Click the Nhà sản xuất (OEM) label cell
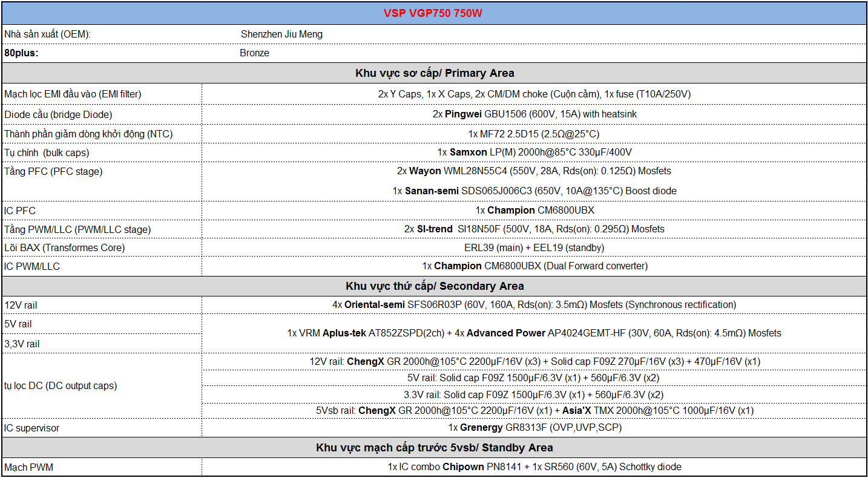 (102, 34)
